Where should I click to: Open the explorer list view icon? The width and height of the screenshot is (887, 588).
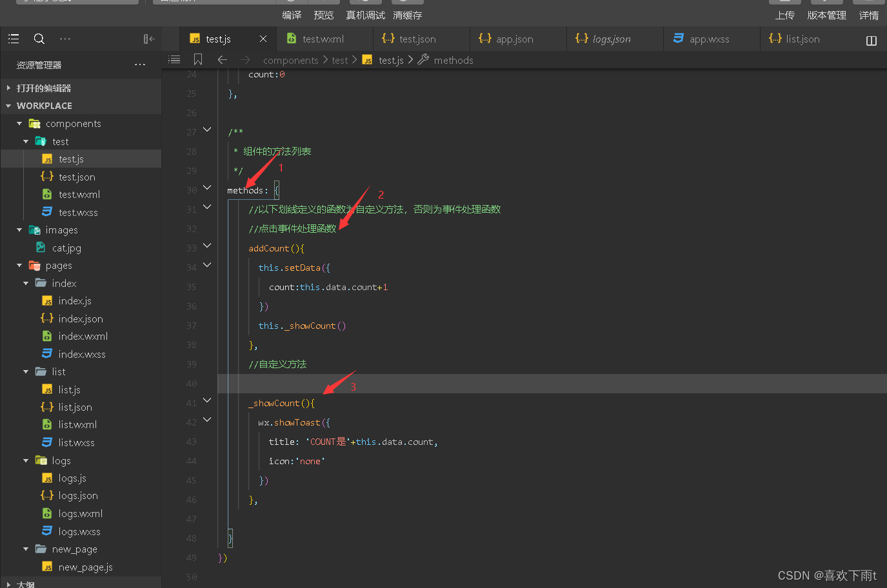[14, 39]
